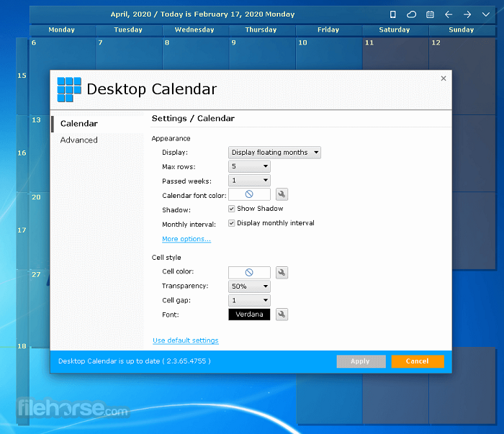This screenshot has width=504, height=434.
Task: Click wrench icon beside Calendar font color
Action: pos(282,194)
